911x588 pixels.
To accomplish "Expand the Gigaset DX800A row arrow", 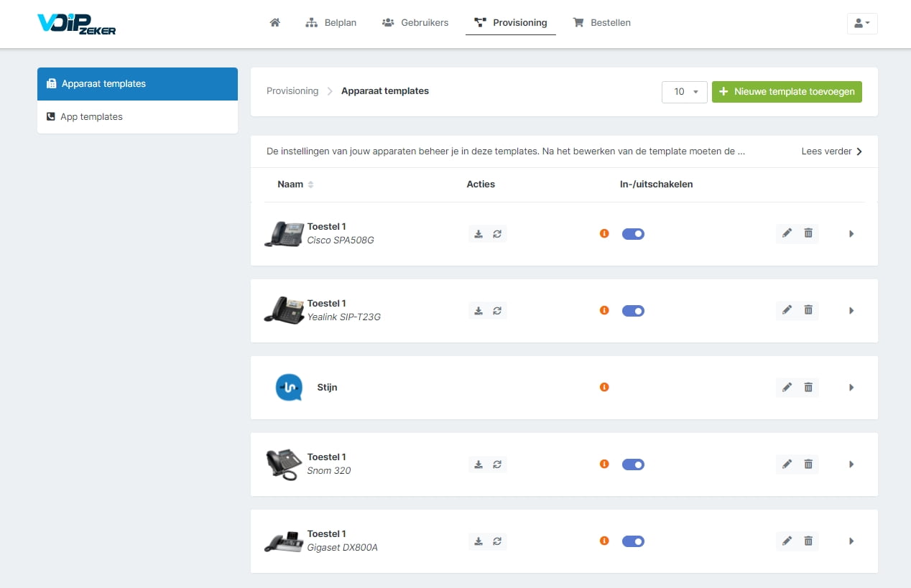I will pyautogui.click(x=851, y=541).
